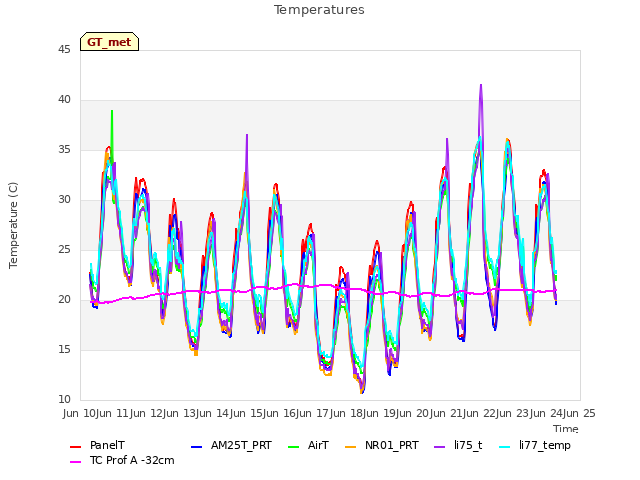Click the green AirT spike near 39 on Jun 10
Viewport: 640px width, 480px height.
point(112,111)
